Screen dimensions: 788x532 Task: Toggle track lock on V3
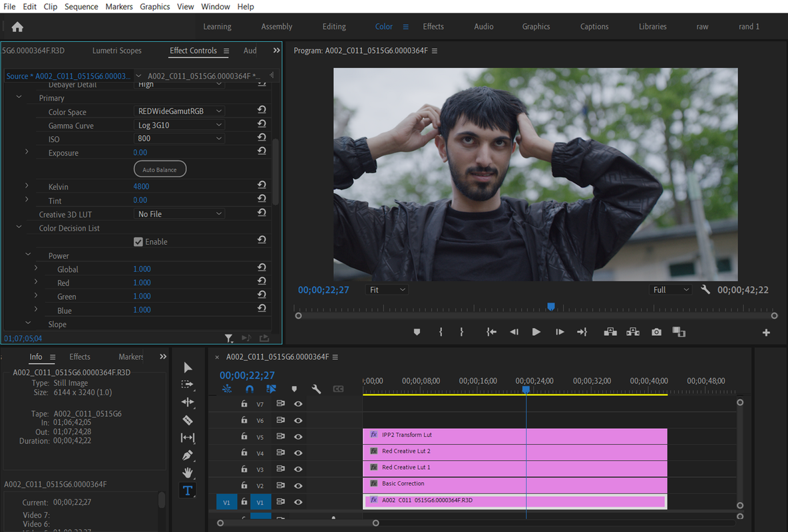244,469
